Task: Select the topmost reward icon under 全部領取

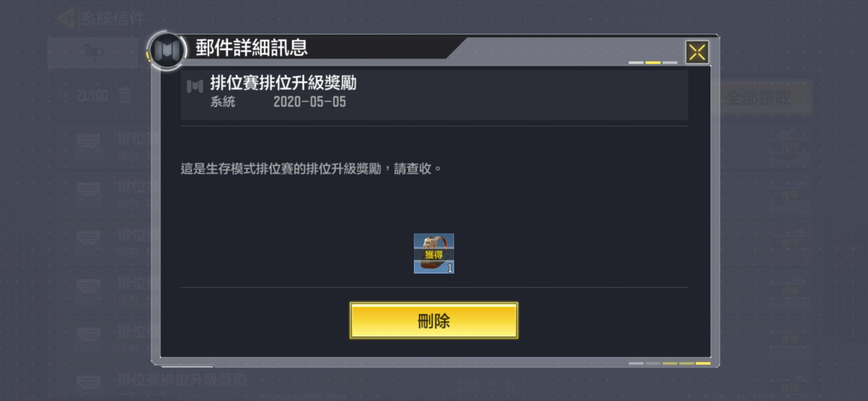Action: pos(789,146)
